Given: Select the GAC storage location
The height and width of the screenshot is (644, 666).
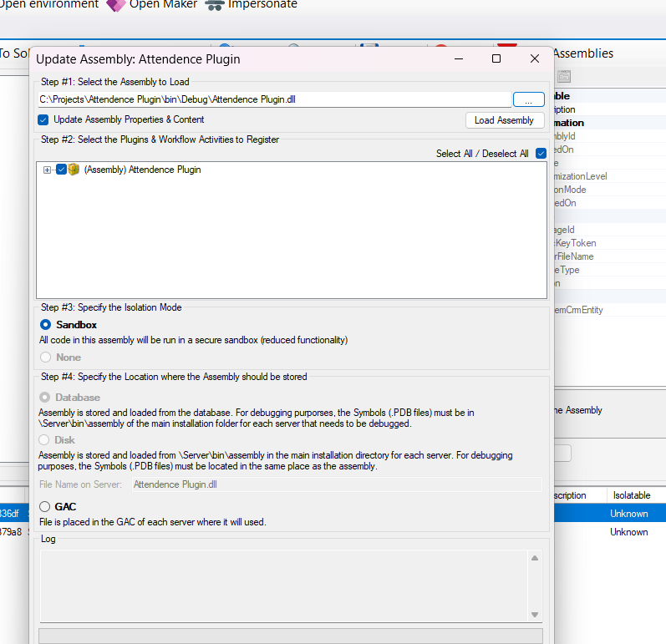Looking at the screenshot, I should (45, 506).
